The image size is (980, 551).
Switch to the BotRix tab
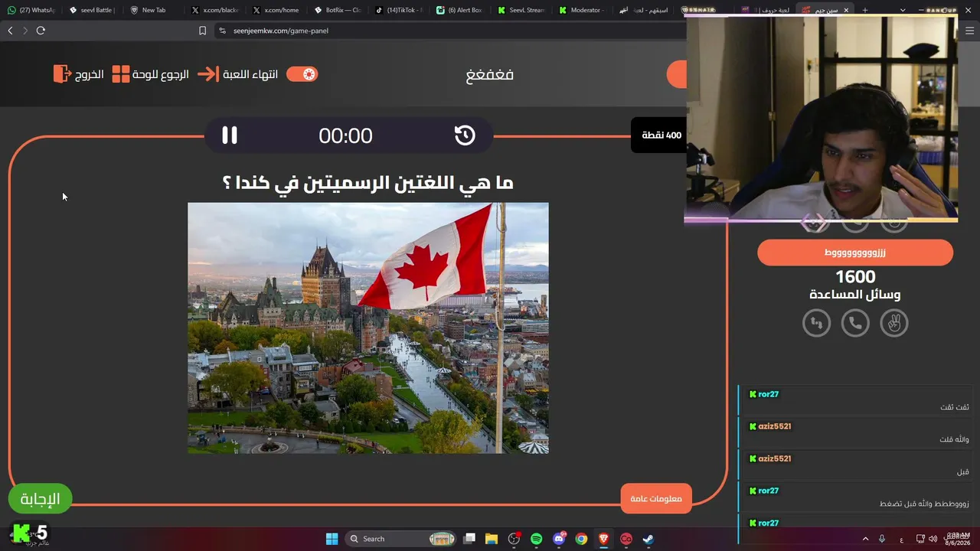pyautogui.click(x=337, y=10)
